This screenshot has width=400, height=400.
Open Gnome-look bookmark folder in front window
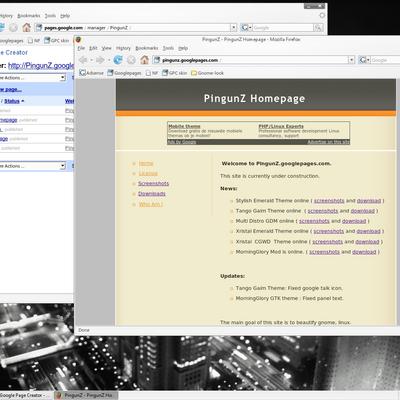point(207,73)
